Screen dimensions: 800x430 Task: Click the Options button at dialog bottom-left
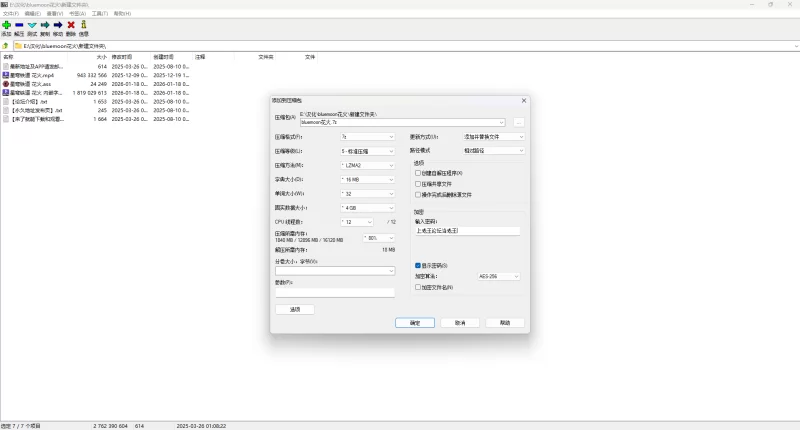click(x=295, y=309)
